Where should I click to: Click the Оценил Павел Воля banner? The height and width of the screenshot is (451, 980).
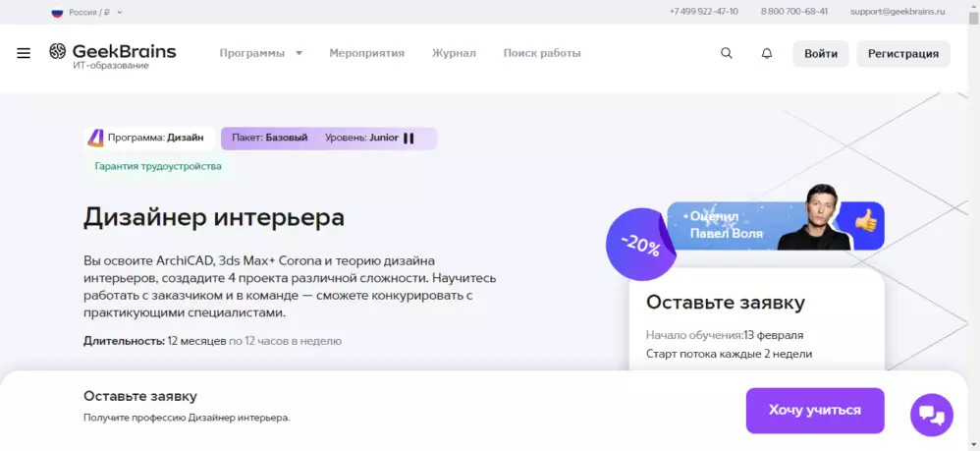click(x=775, y=225)
